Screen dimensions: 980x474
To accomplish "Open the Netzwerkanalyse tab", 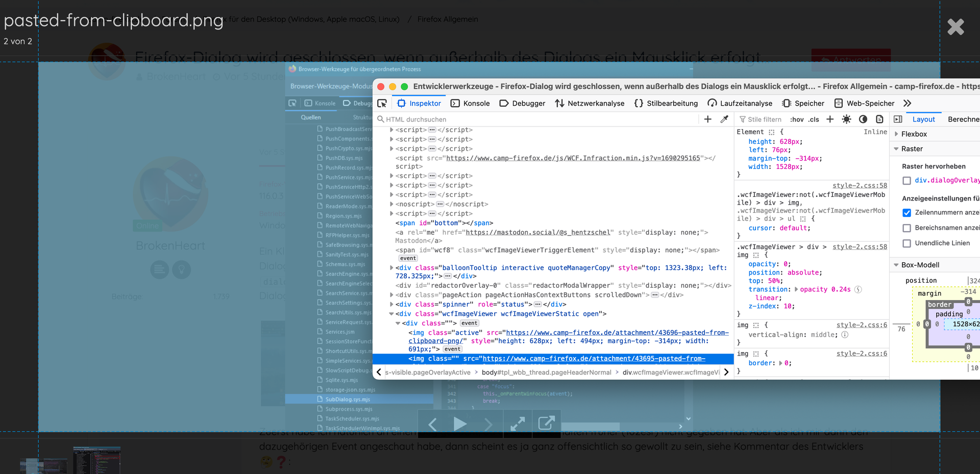I will 590,104.
